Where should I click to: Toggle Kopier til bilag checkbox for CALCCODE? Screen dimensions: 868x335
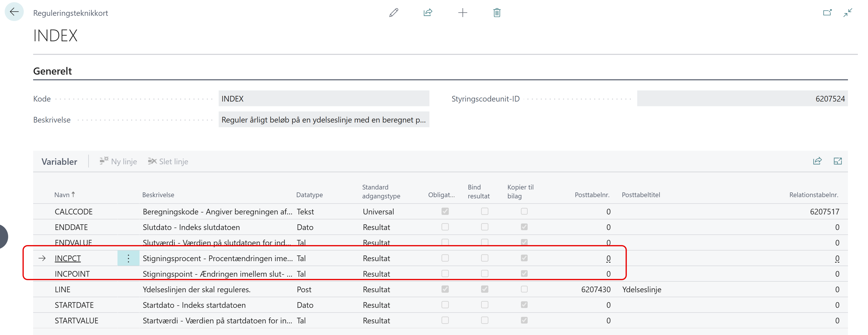point(524,211)
